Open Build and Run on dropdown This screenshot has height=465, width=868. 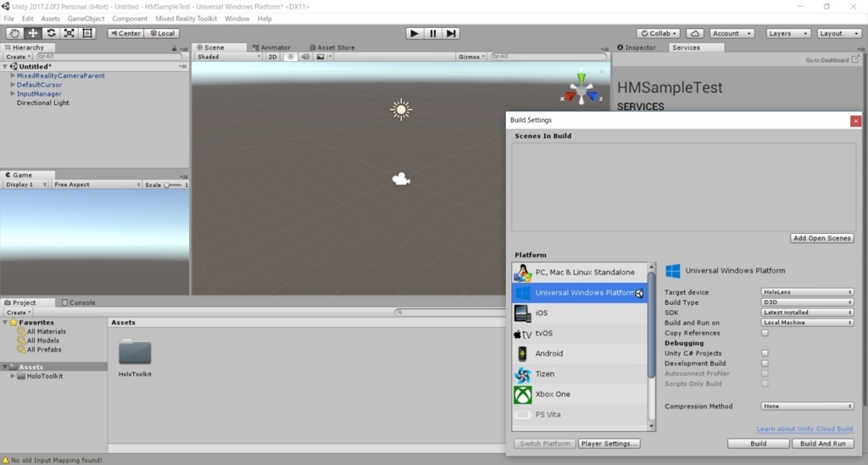807,323
